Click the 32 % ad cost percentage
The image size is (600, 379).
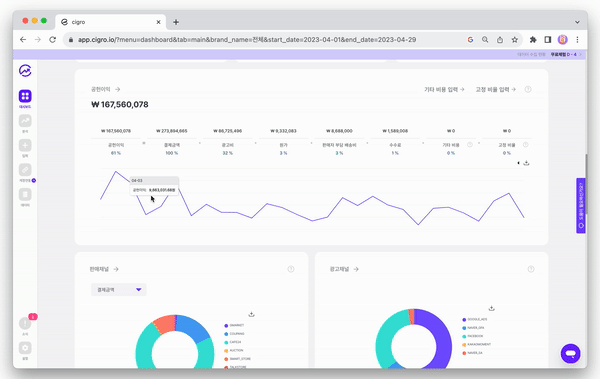point(228,153)
